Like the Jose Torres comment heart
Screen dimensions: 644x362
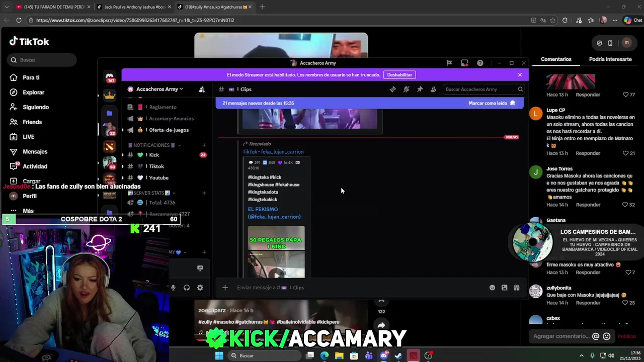(x=625, y=205)
